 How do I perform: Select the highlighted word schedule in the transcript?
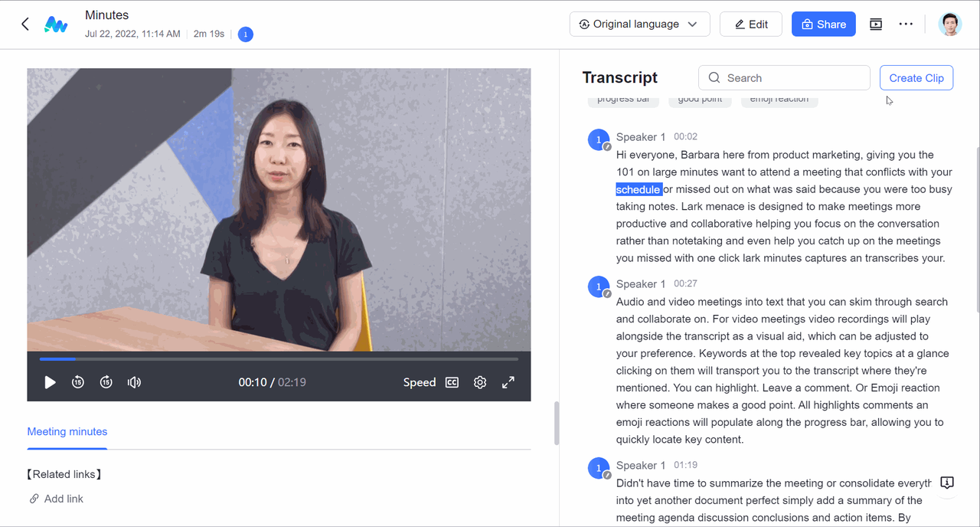(639, 189)
